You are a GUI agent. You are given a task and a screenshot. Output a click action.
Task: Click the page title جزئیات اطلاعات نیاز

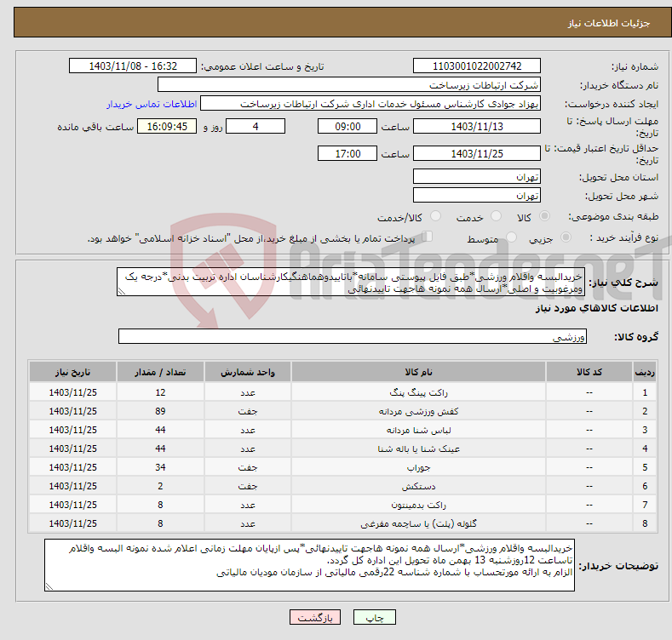pyautogui.click(x=609, y=23)
